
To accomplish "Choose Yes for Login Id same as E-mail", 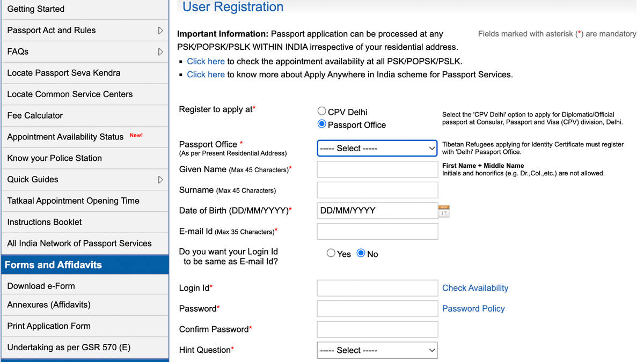I will point(331,253).
